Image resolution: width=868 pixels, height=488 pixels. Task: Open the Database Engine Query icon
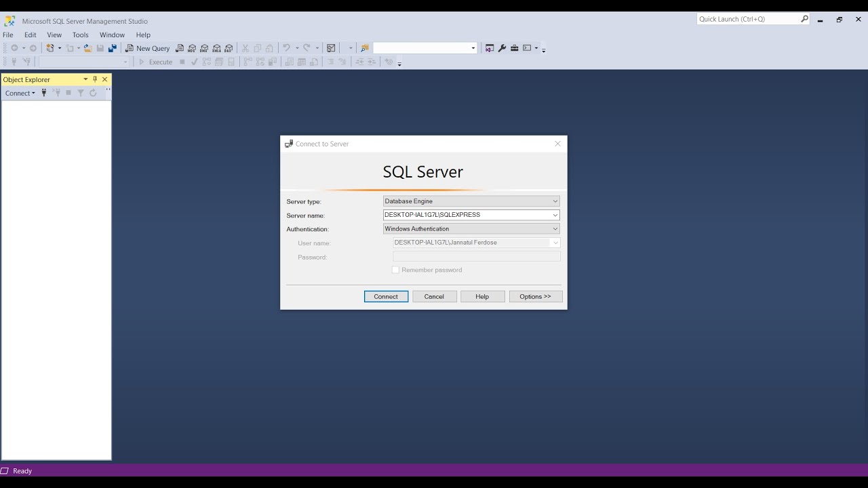click(x=180, y=48)
